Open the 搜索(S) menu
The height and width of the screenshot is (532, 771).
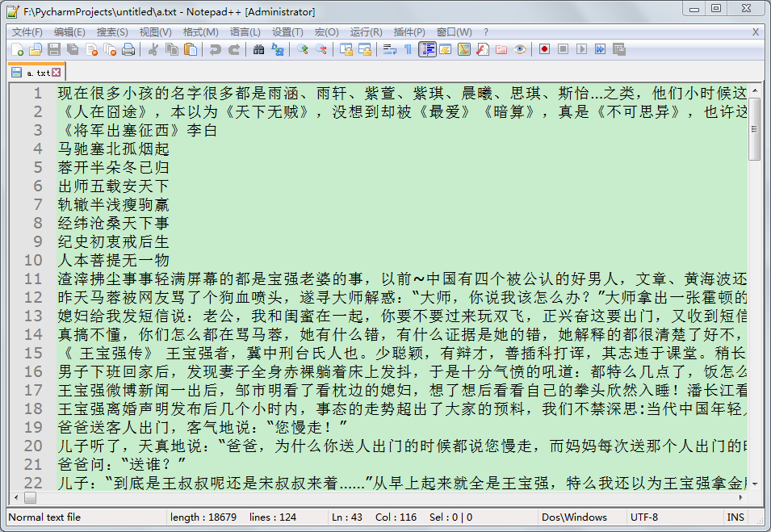(112, 32)
